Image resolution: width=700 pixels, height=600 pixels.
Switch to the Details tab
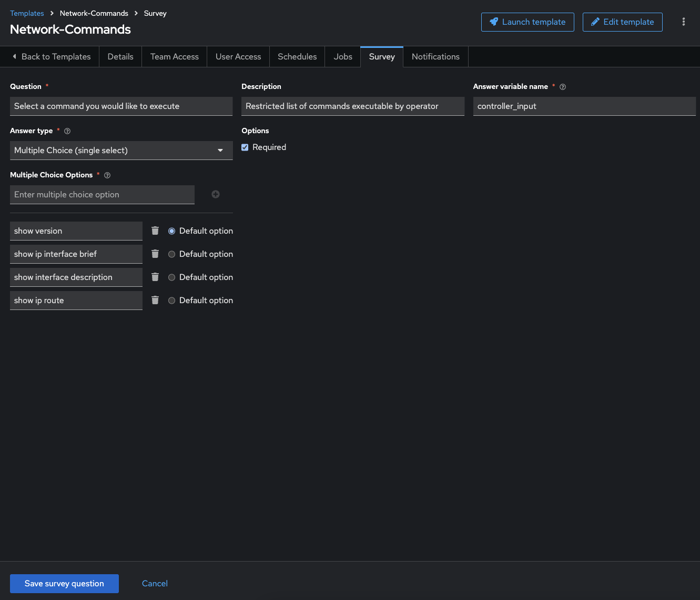point(120,57)
